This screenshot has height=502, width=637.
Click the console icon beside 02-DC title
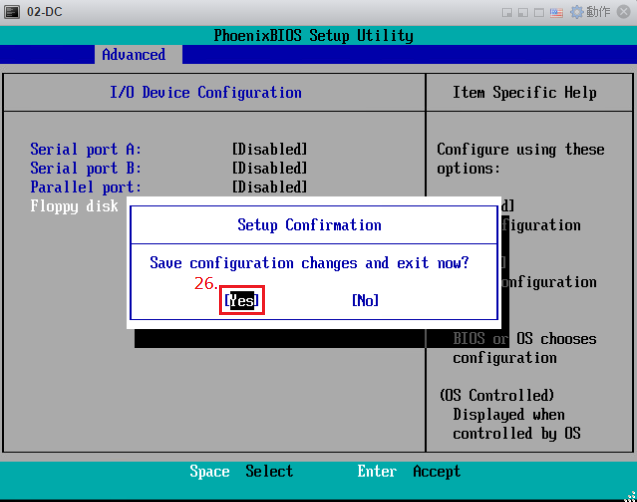[x=11, y=12]
